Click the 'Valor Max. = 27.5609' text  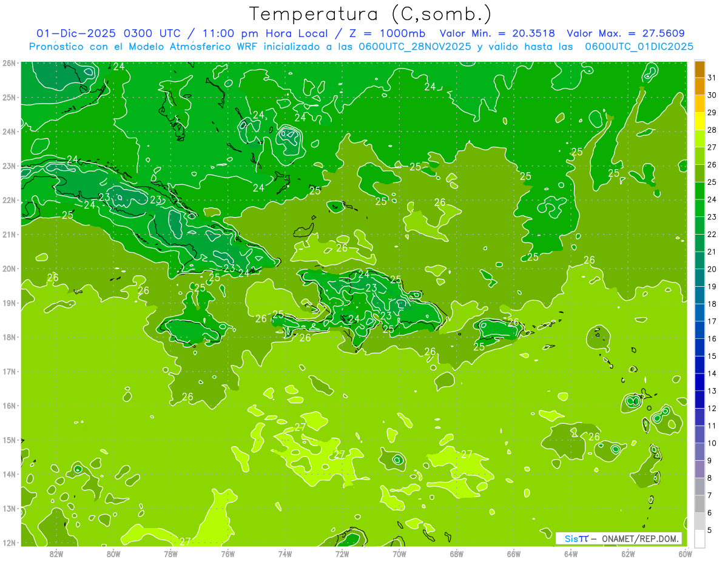pos(626,33)
